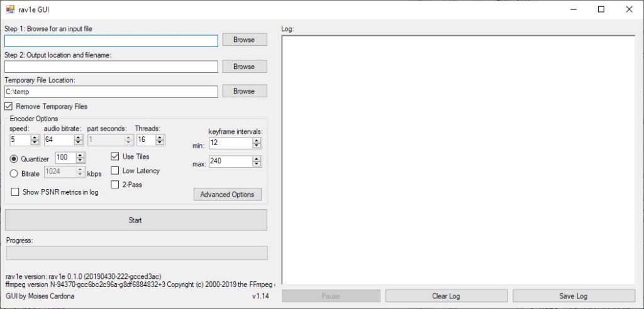The width and height of the screenshot is (644, 309).
Task: Open Advanced Options
Action: (228, 195)
